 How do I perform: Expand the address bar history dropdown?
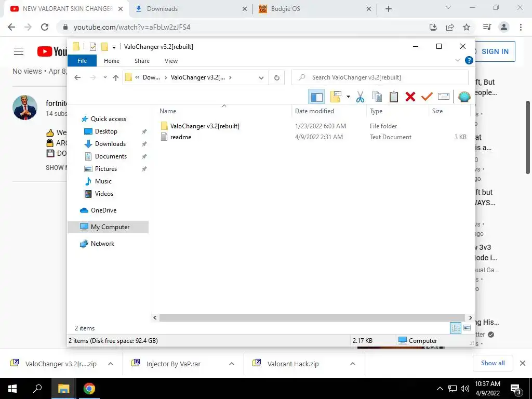pos(261,78)
